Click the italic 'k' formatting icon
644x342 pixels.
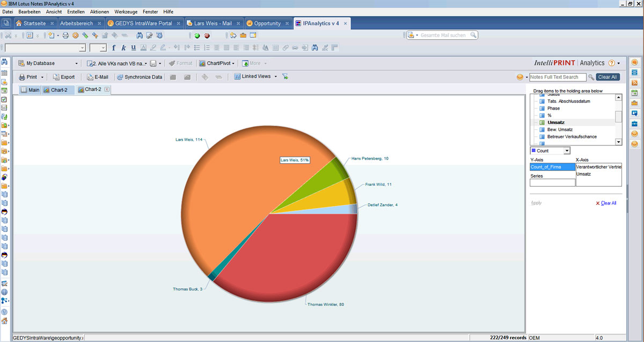[x=123, y=48]
